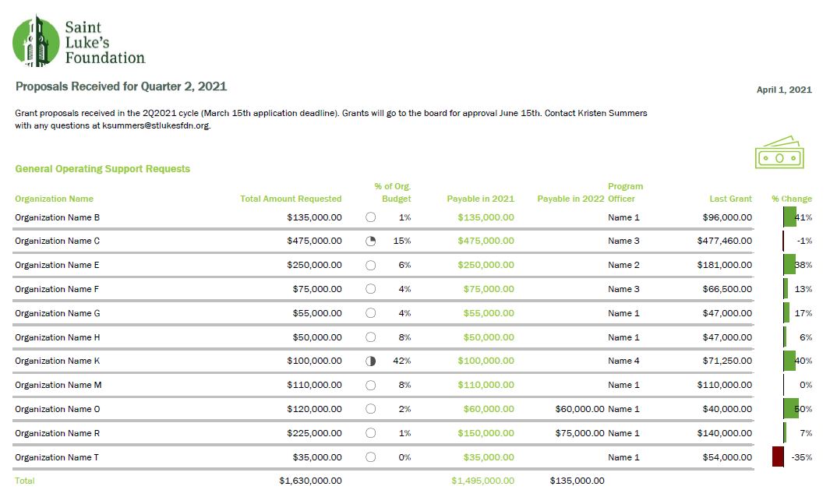837x504 pixels.
Task: Click the green 40% change bar
Action: tap(789, 361)
